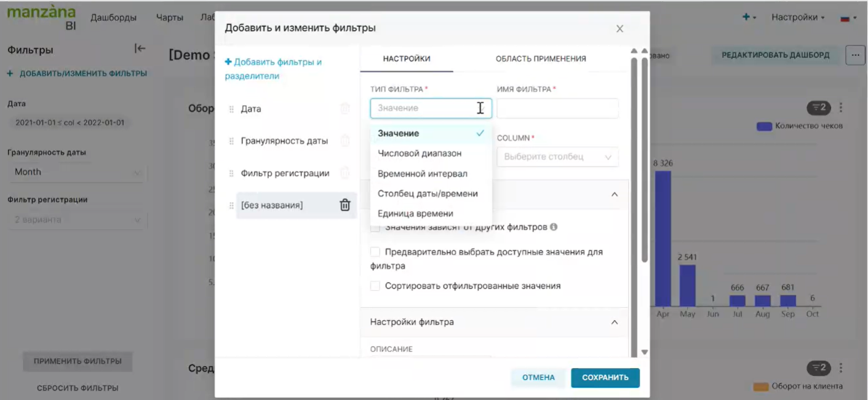Collapse the Настройки фильтра section
Viewport: 868px width, 400px height.
click(614, 322)
